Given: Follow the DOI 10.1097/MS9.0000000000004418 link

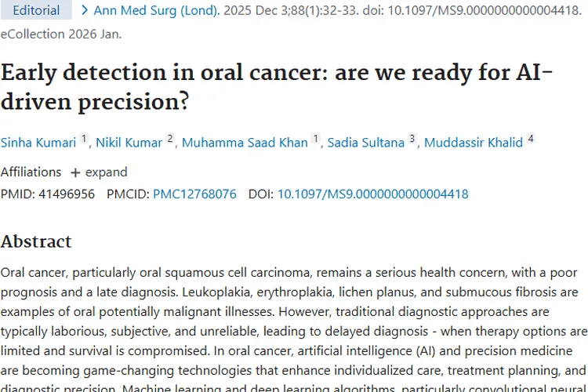Looking at the screenshot, I should [x=372, y=194].
